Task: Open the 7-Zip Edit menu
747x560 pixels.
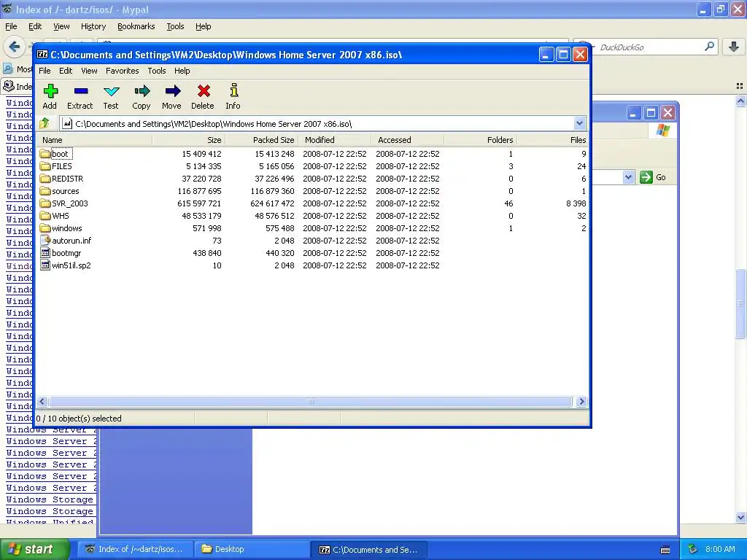Action: (66, 71)
